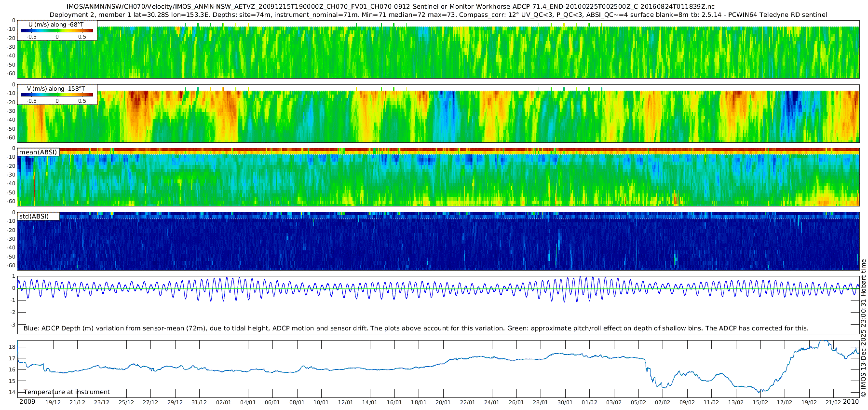Click the 16/01 date tick label

pos(394,402)
